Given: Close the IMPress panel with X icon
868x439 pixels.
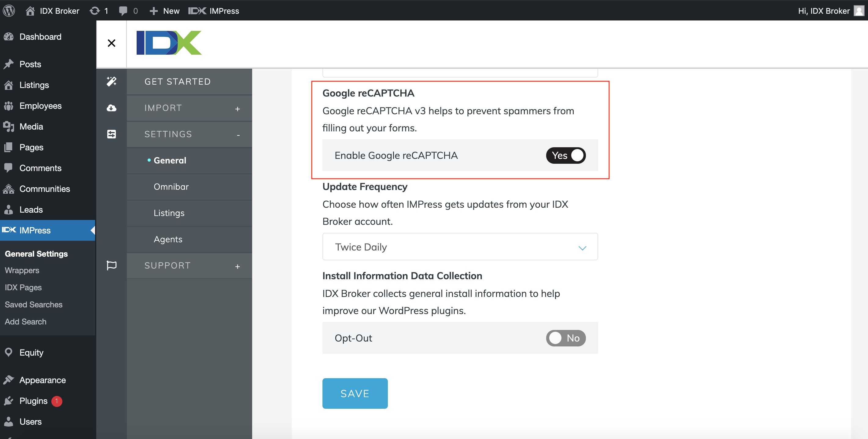Looking at the screenshot, I should pyautogui.click(x=112, y=43).
